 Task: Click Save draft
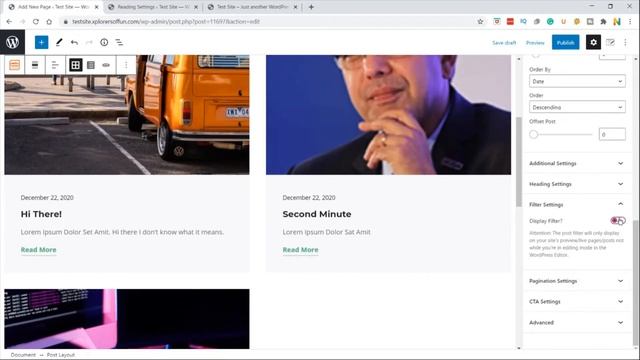[504, 43]
